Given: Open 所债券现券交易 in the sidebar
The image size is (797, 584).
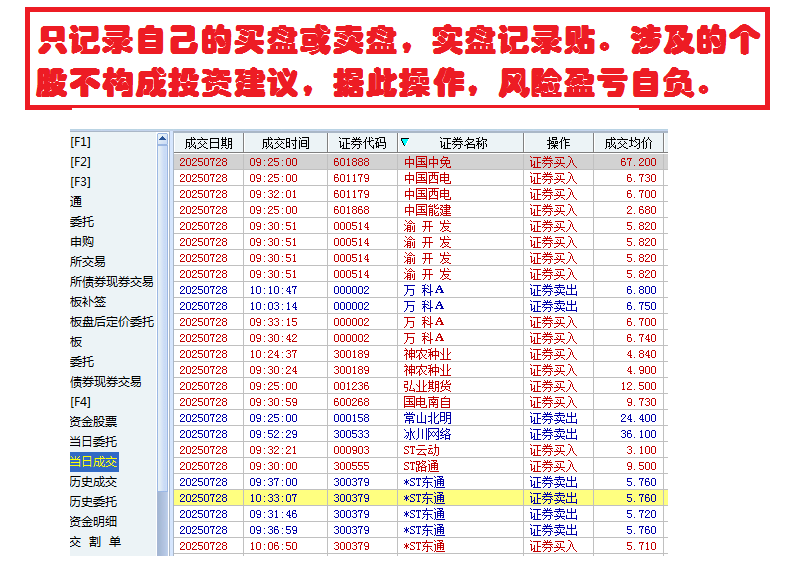Looking at the screenshot, I should 111,282.
